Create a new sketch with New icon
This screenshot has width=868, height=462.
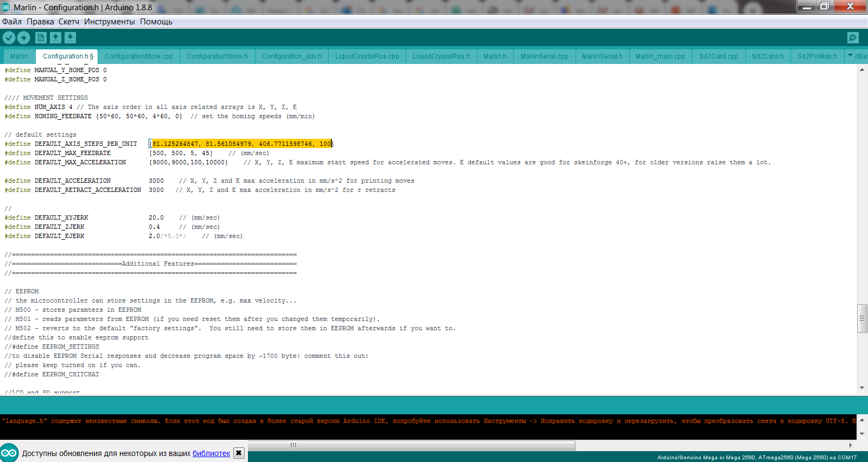(x=41, y=37)
